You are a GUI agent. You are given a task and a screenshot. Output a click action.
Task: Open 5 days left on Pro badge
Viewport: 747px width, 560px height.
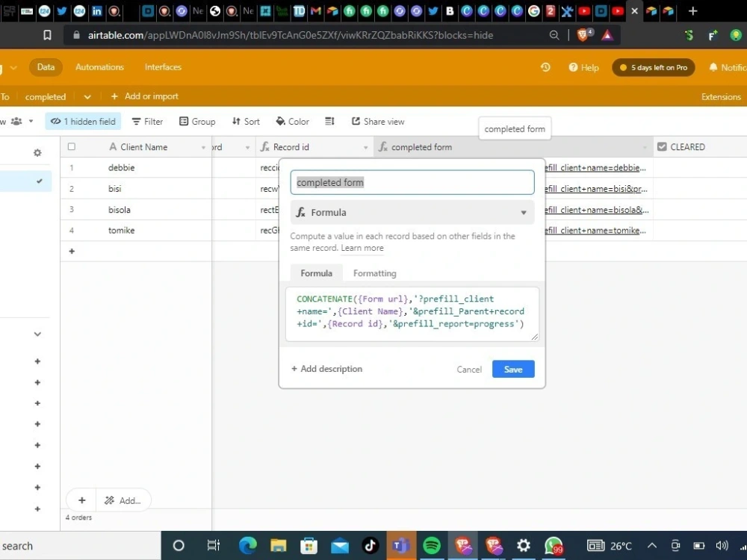point(653,68)
